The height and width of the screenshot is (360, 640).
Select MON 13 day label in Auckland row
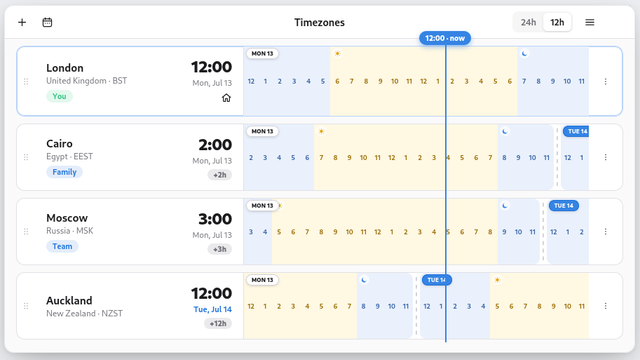pyautogui.click(x=262, y=280)
